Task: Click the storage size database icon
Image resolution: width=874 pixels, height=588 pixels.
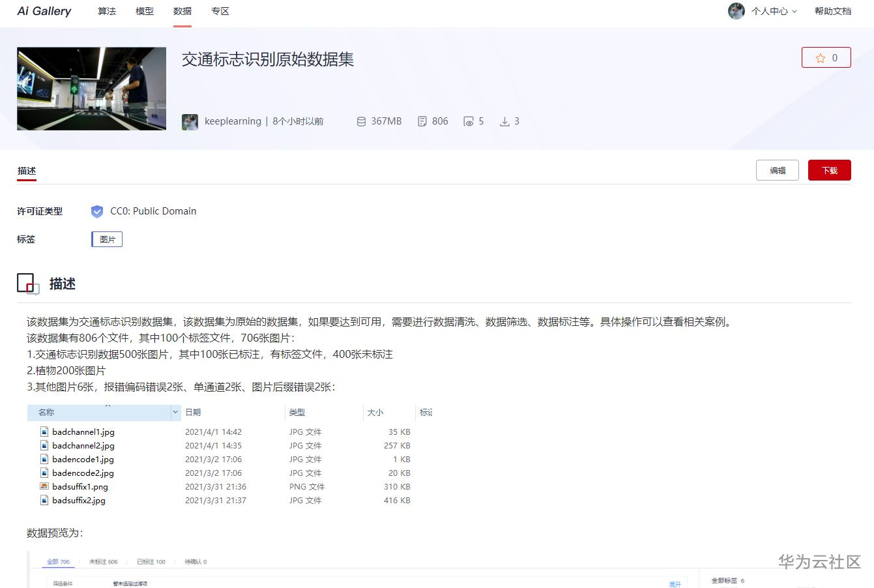Action: click(x=360, y=121)
